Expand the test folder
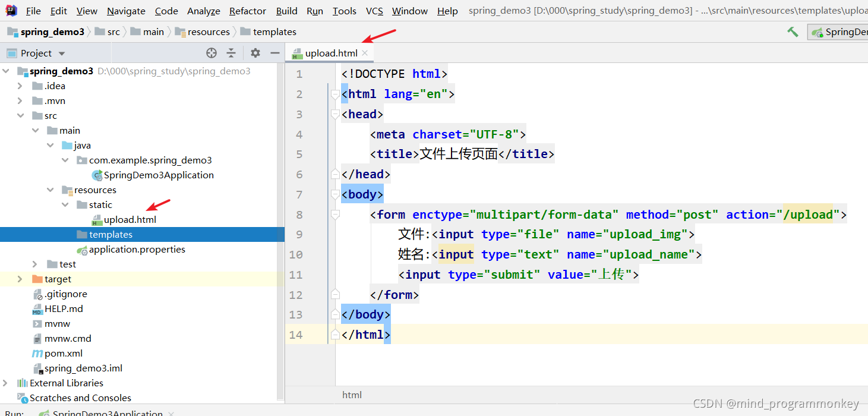 36,264
